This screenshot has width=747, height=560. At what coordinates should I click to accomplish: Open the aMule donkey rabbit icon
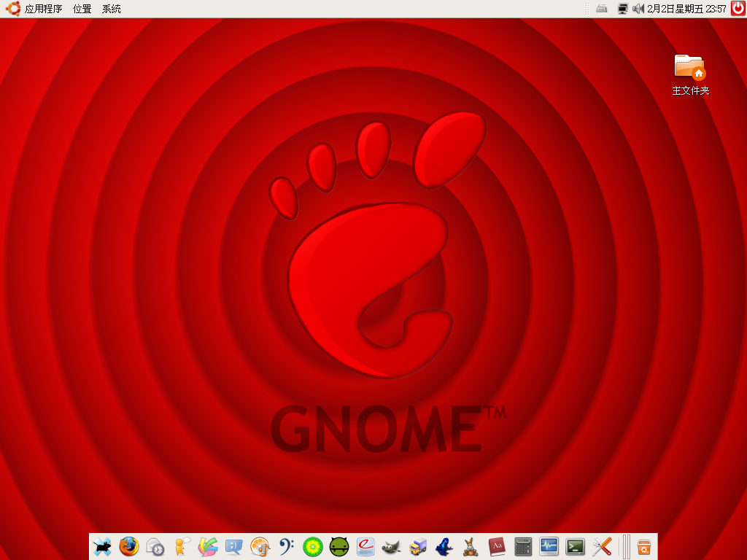click(x=471, y=547)
